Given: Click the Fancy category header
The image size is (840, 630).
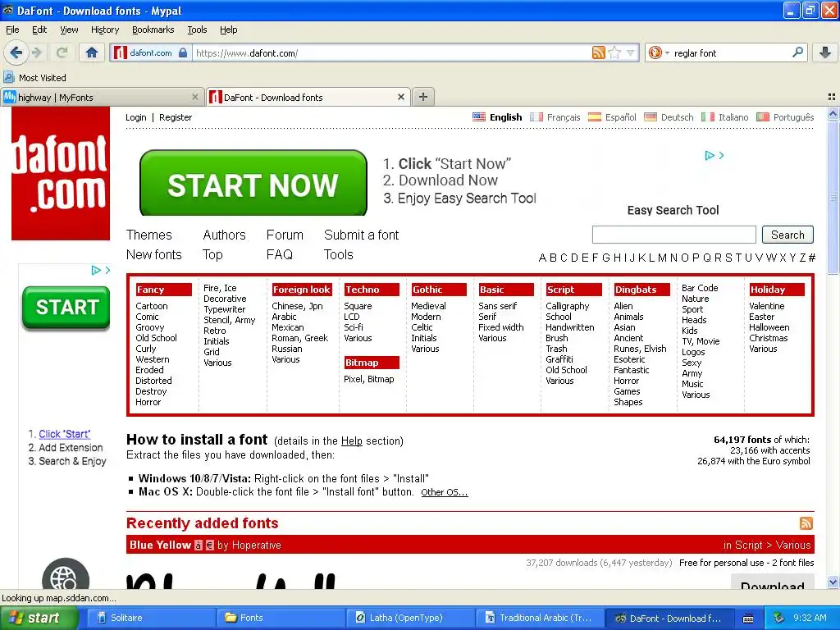Looking at the screenshot, I should click(163, 290).
